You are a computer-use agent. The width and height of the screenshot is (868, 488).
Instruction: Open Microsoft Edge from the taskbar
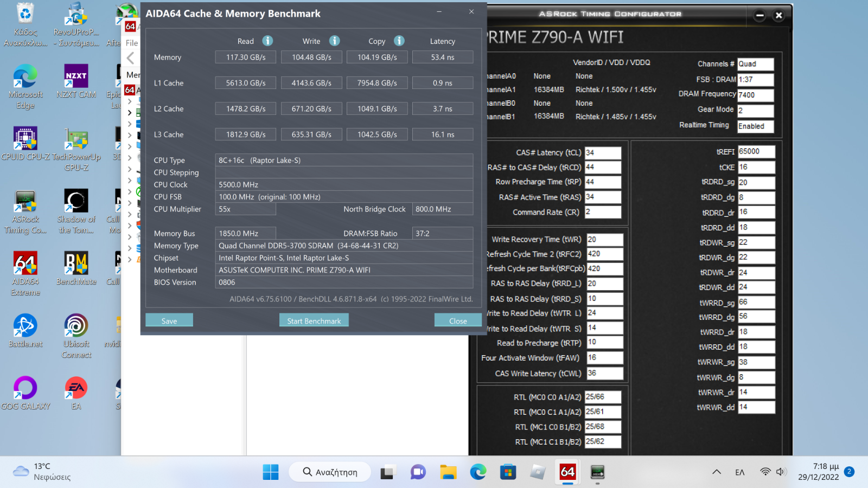tap(478, 472)
